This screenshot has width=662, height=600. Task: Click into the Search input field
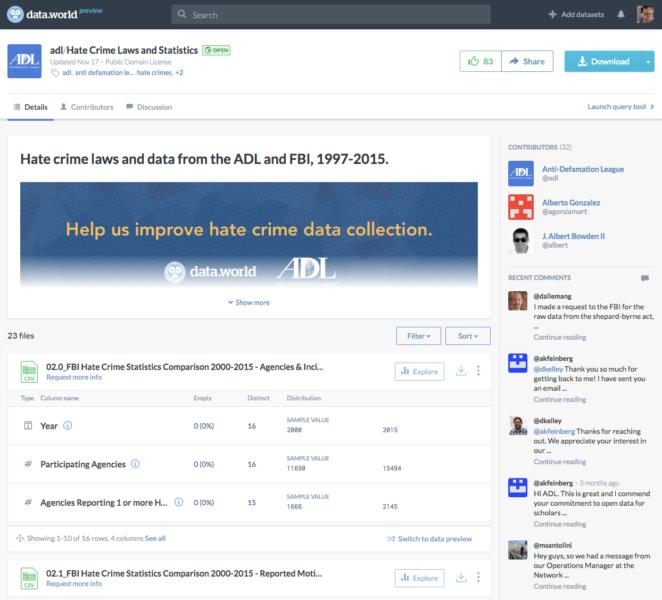[x=331, y=14]
